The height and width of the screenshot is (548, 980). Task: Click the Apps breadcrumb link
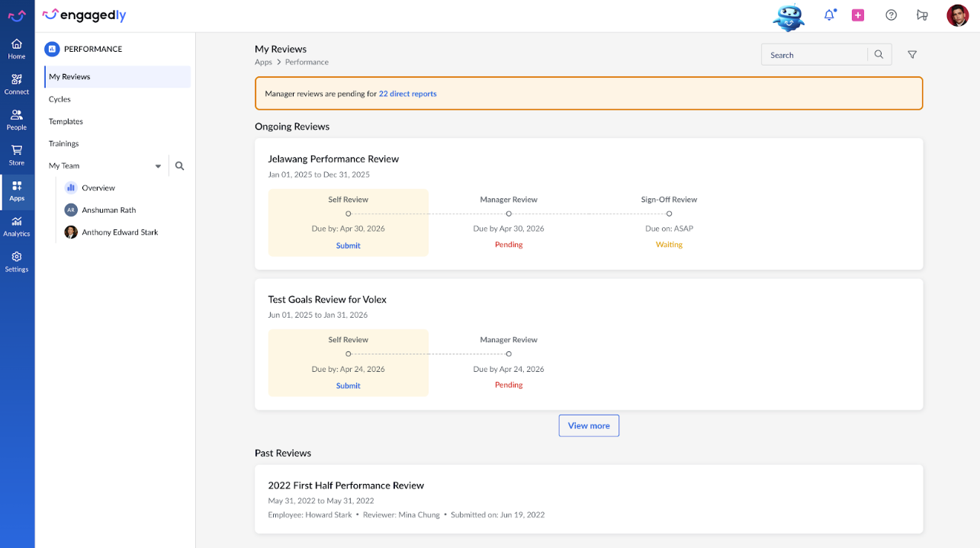click(x=263, y=62)
